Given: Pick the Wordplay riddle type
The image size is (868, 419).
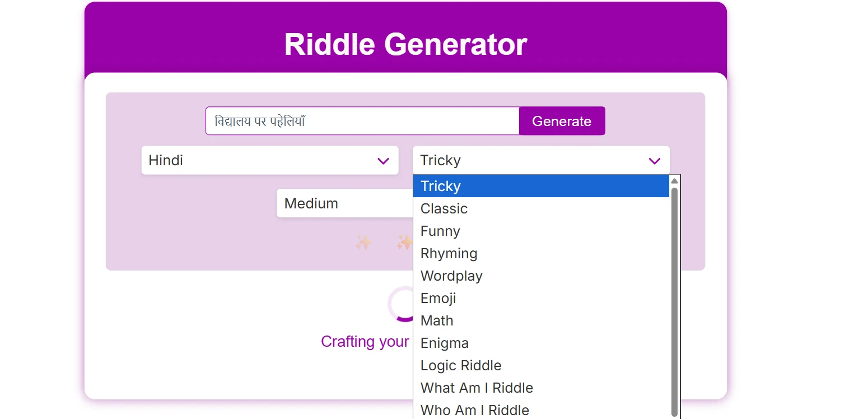Looking at the screenshot, I should pos(540,276).
